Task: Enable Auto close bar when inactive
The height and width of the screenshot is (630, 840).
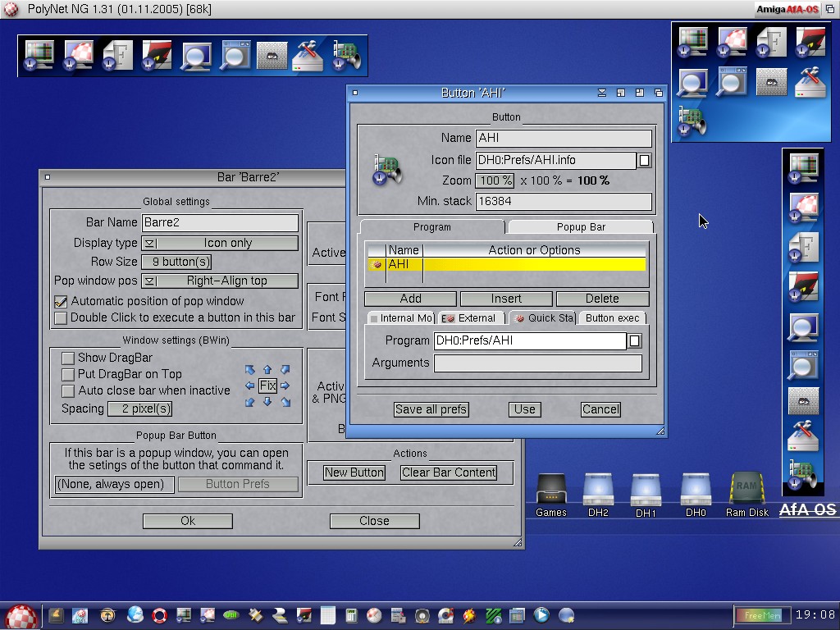Action: pos(68,391)
